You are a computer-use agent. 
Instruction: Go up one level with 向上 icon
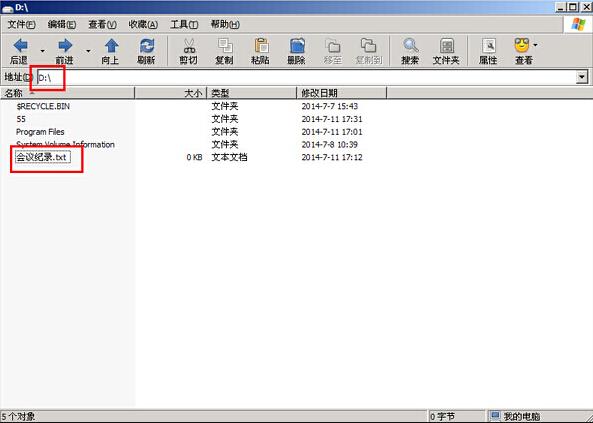point(111,46)
